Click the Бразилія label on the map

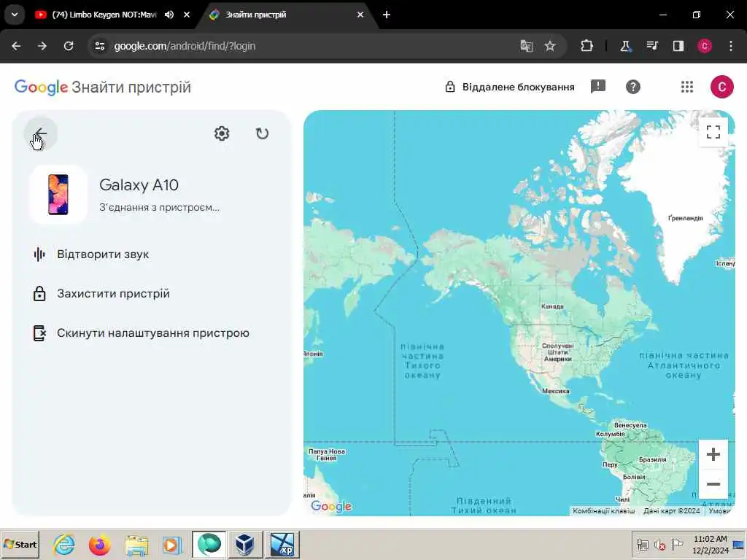(652, 459)
